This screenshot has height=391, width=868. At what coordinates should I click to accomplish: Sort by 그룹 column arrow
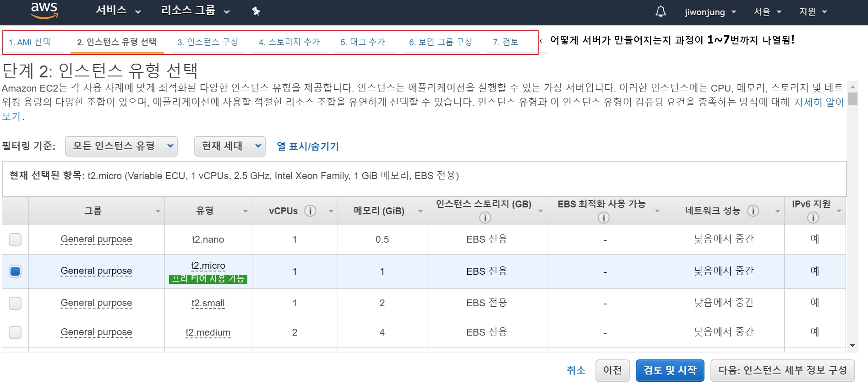(x=158, y=211)
